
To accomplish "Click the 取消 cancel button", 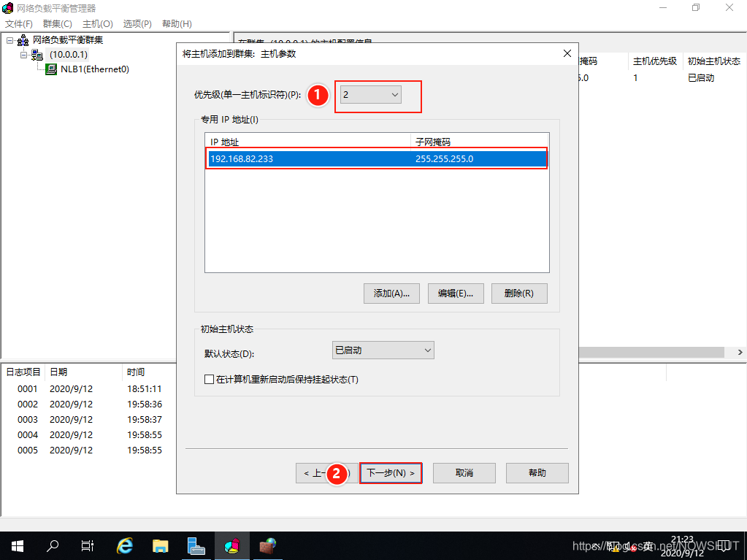I will 464,473.
